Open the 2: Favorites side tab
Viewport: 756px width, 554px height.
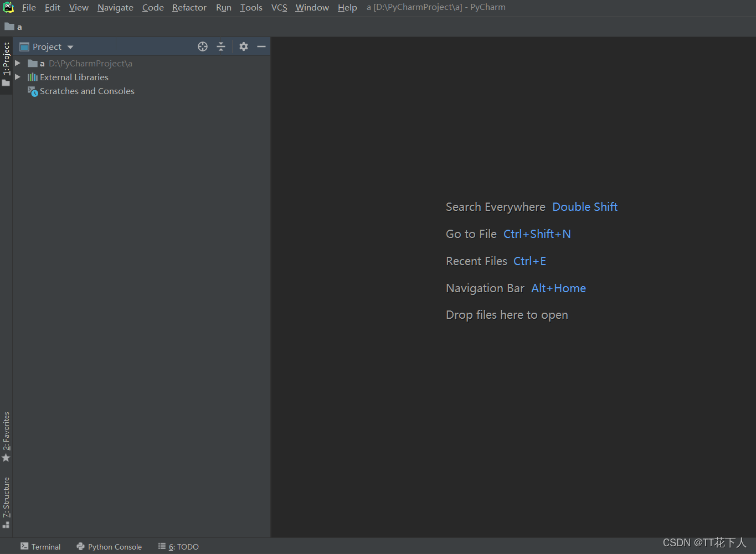[x=6, y=436]
